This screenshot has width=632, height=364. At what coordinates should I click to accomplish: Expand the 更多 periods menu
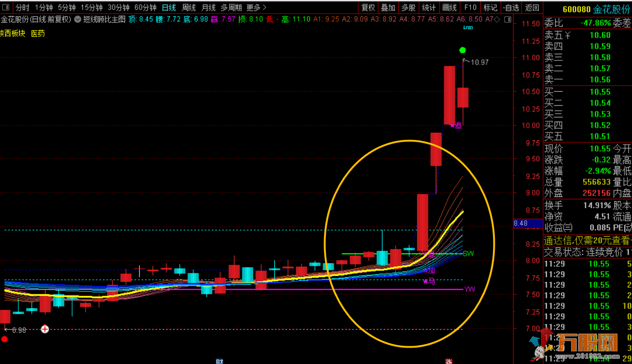(x=256, y=7)
